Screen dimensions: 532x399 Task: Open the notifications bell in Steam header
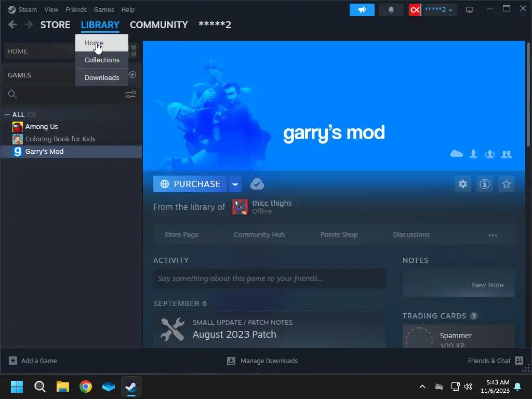click(391, 9)
